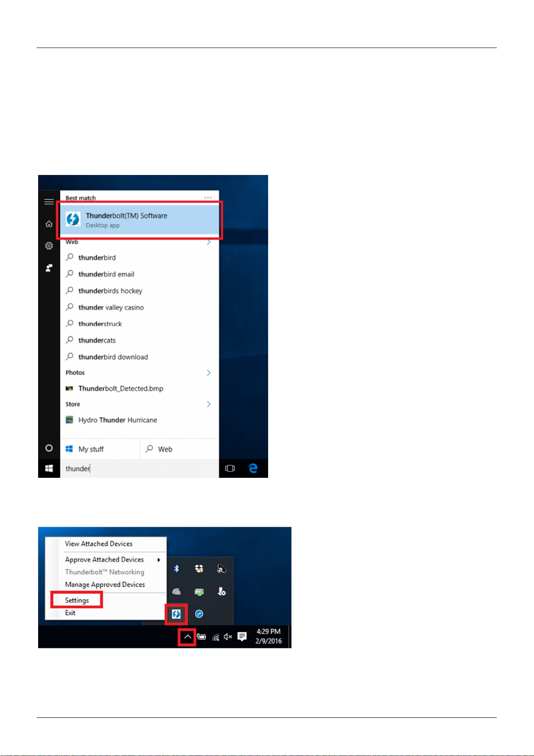Open Thunderbolt(TM) Software best match result
The width and height of the screenshot is (534, 756).
[x=139, y=220]
